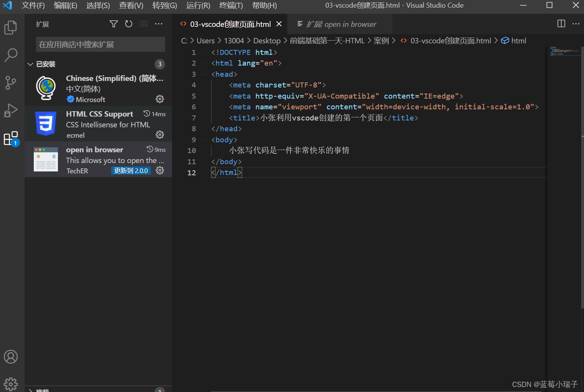Select the open in browser extension title

94,150
